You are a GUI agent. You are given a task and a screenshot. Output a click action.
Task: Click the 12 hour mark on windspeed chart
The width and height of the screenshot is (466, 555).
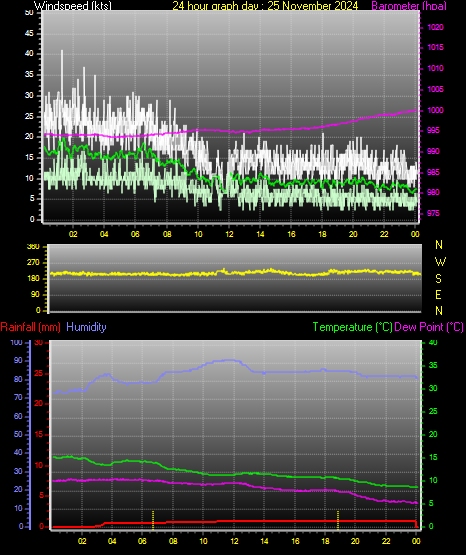(x=229, y=234)
